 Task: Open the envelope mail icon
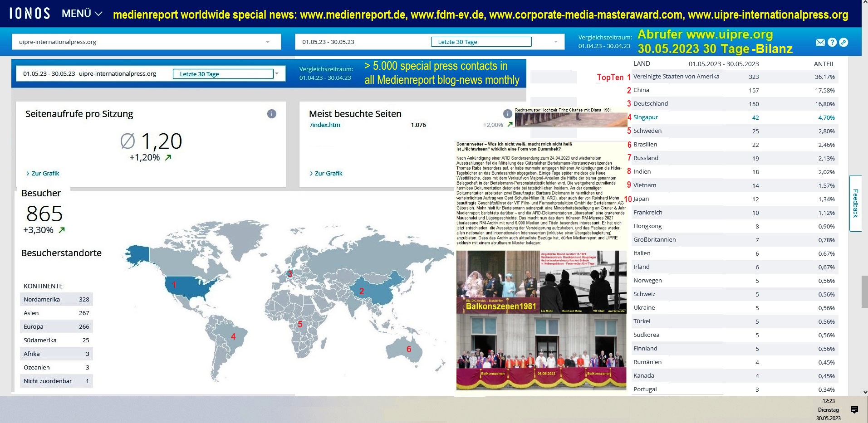coord(820,42)
